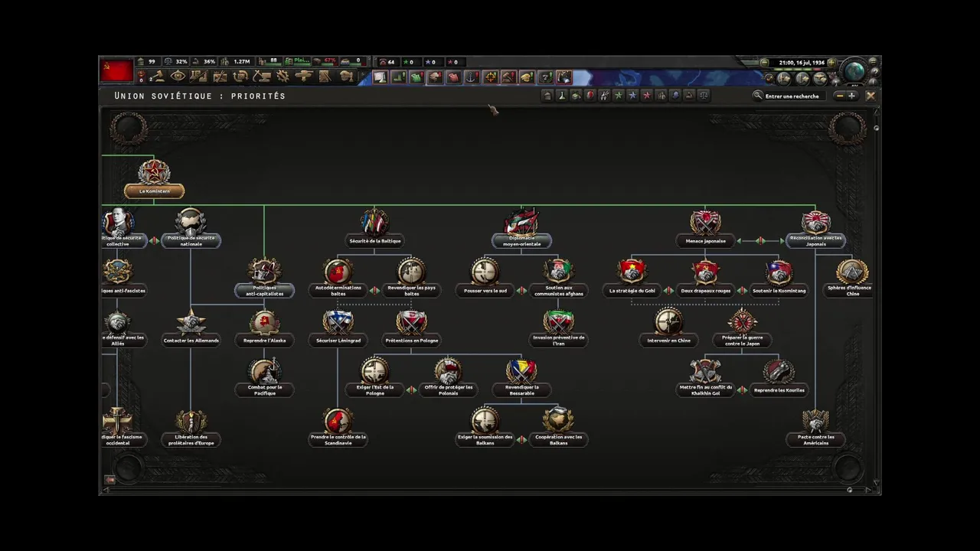Close the priorities window with X
Image resolution: width=980 pixels, height=551 pixels.
click(x=871, y=96)
